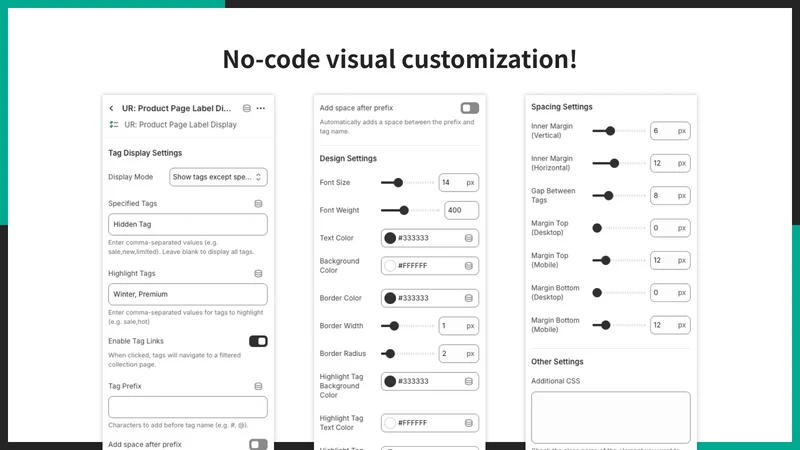This screenshot has height=450, width=800.
Task: Adjust the Inner Margin (Horizontal) slider
Action: click(619, 163)
